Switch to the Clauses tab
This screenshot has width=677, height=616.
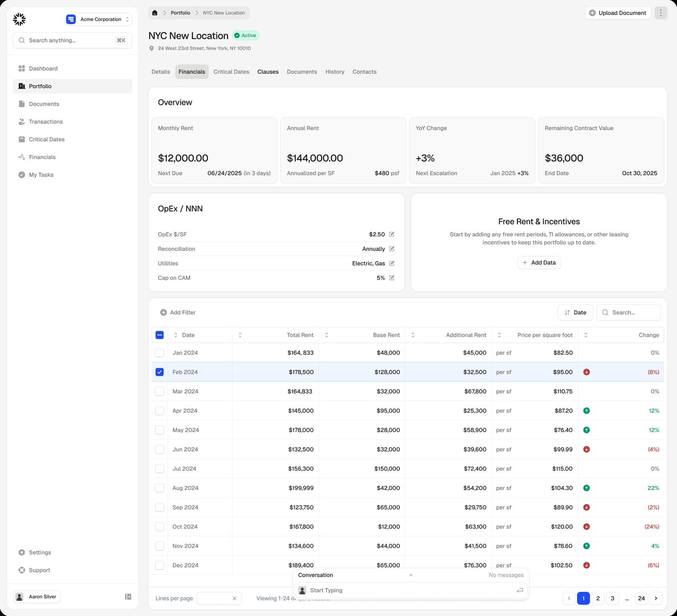[x=268, y=72]
